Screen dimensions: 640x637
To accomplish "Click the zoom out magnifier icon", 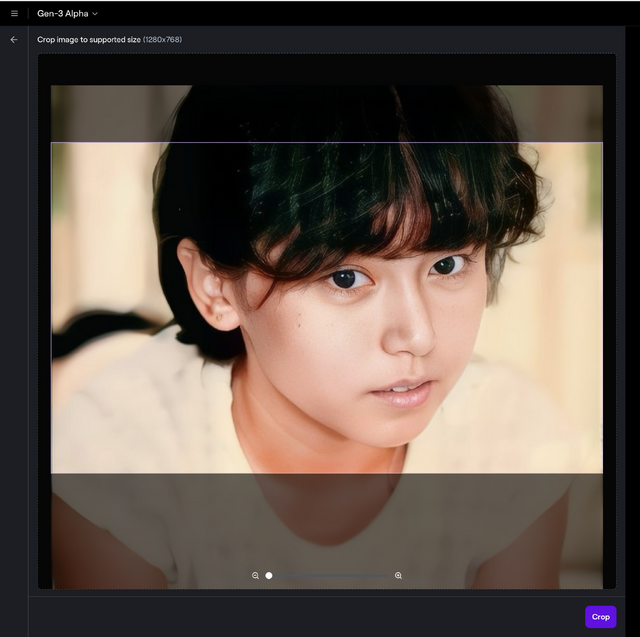I will tap(255, 575).
